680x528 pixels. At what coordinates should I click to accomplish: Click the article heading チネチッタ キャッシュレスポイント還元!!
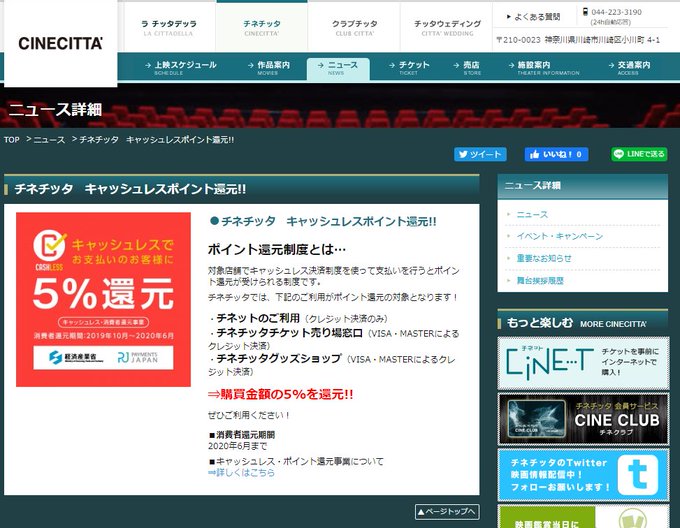pyautogui.click(x=130, y=189)
